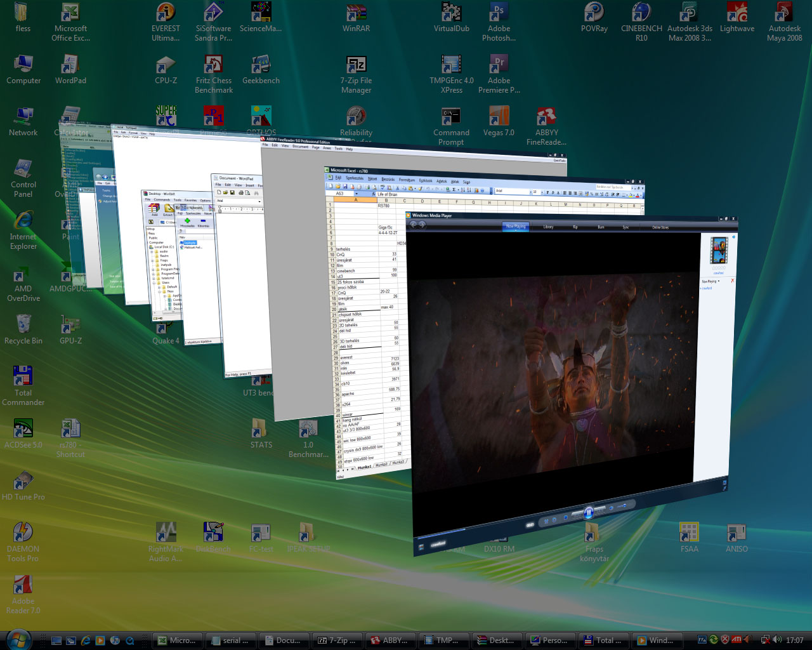
Task: Open the Autodesk 3ds Max 2008 shortcut
Action: coord(690,22)
